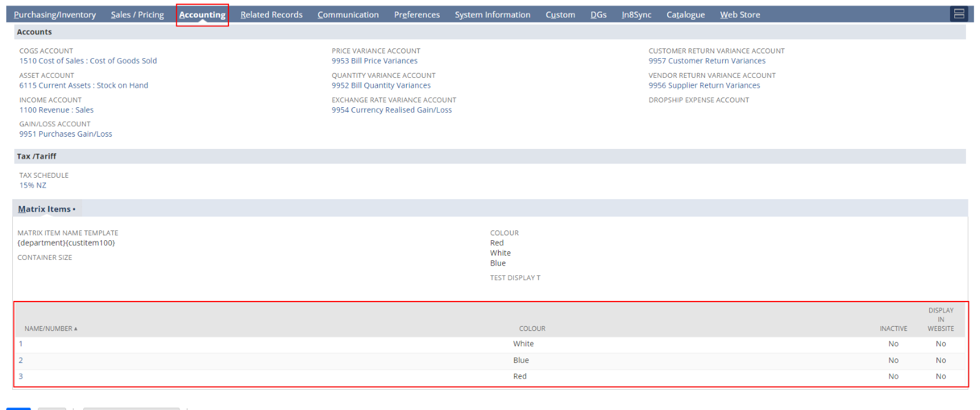Switch to the Sales / Pricing tab

pos(137,15)
